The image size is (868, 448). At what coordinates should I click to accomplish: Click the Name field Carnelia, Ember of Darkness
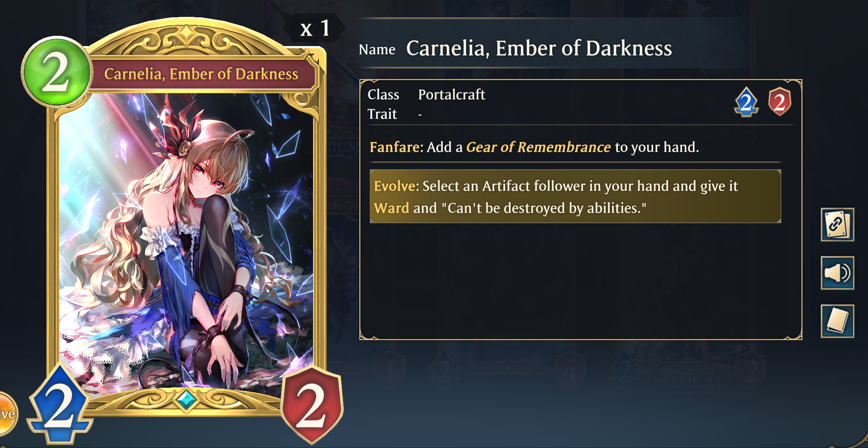pyautogui.click(x=539, y=48)
